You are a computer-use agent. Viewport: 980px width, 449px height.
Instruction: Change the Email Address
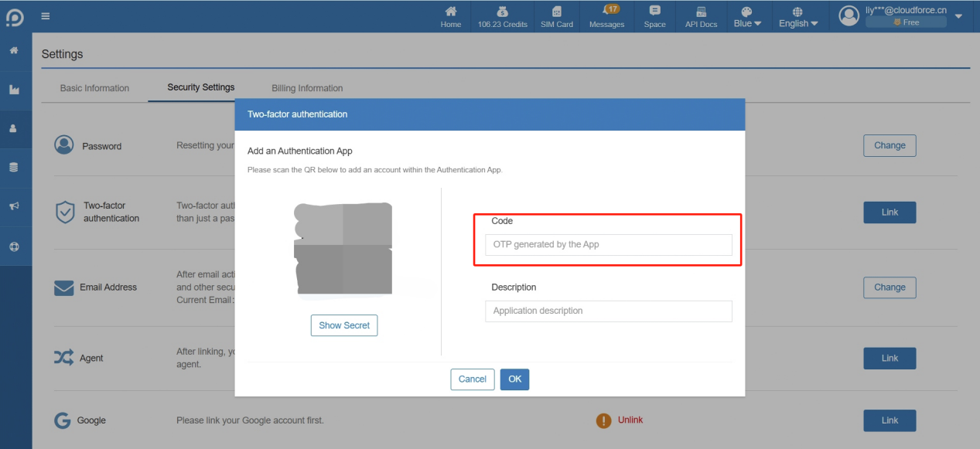click(890, 287)
